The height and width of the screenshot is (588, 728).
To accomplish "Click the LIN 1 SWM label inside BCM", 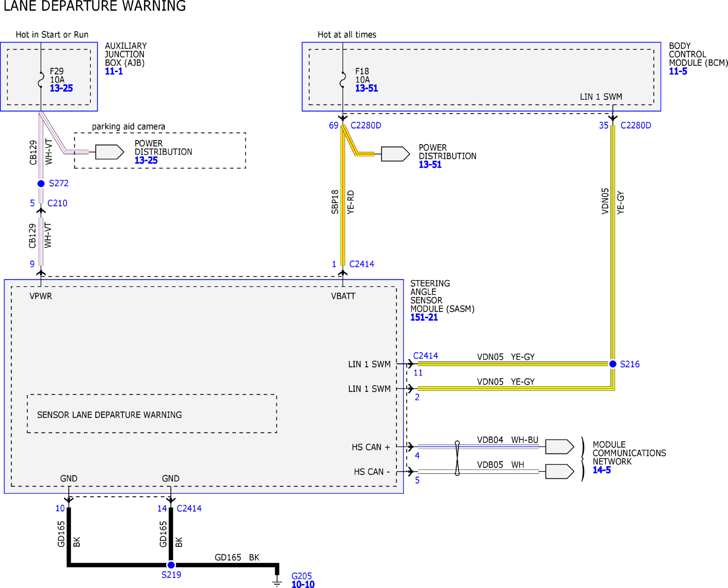I will (601, 97).
